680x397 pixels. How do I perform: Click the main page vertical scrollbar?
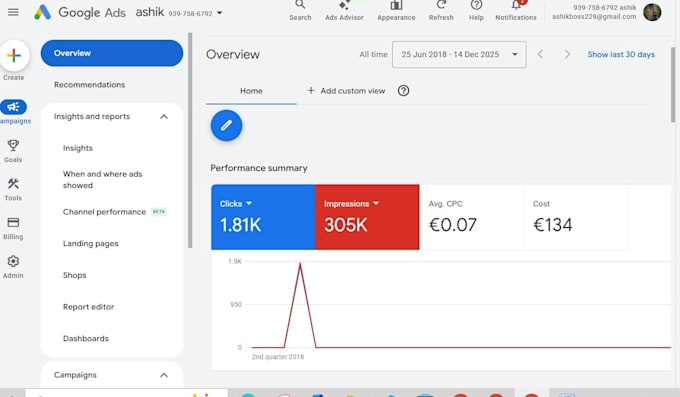(x=673, y=85)
